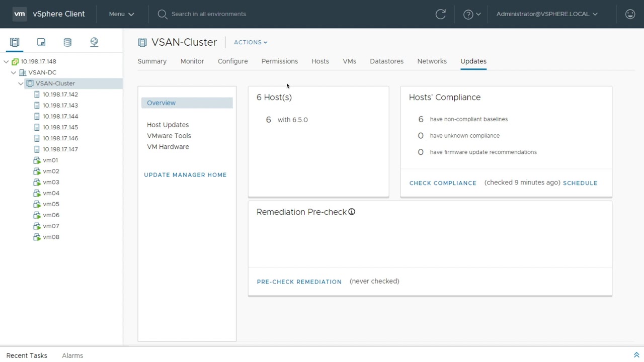Click the VM icon next to vm04

pyautogui.click(x=37, y=193)
